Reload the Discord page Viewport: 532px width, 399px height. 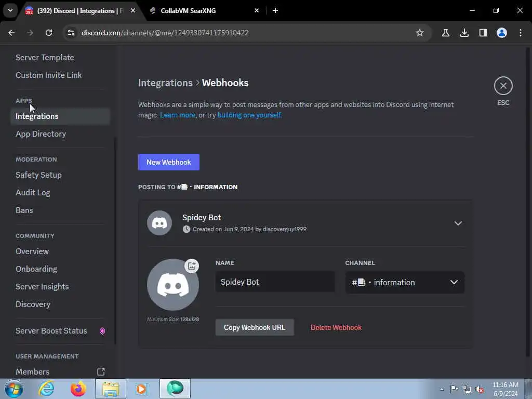(49, 33)
